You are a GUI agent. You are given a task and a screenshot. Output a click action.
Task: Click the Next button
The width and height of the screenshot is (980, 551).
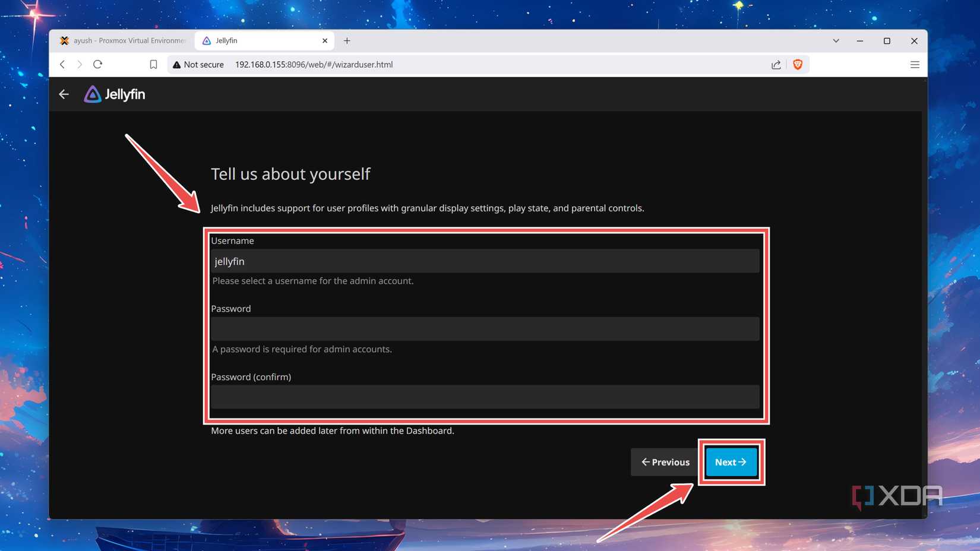coord(731,462)
